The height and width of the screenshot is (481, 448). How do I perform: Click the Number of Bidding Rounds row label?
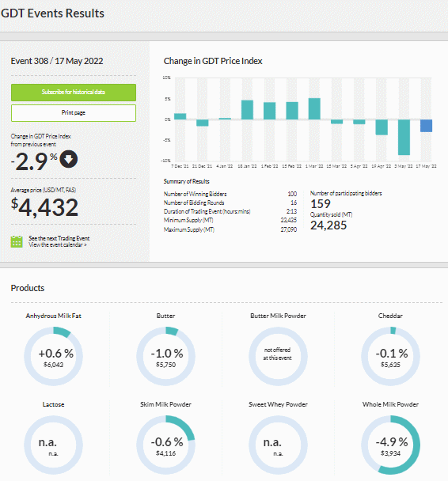tap(194, 203)
